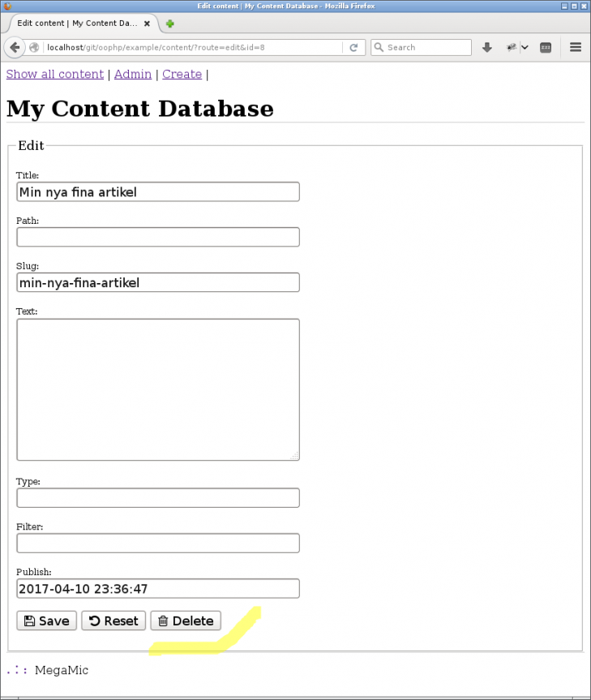Image resolution: width=591 pixels, height=700 pixels.
Task: Minimize the Firefox window
Action: click(x=564, y=6)
